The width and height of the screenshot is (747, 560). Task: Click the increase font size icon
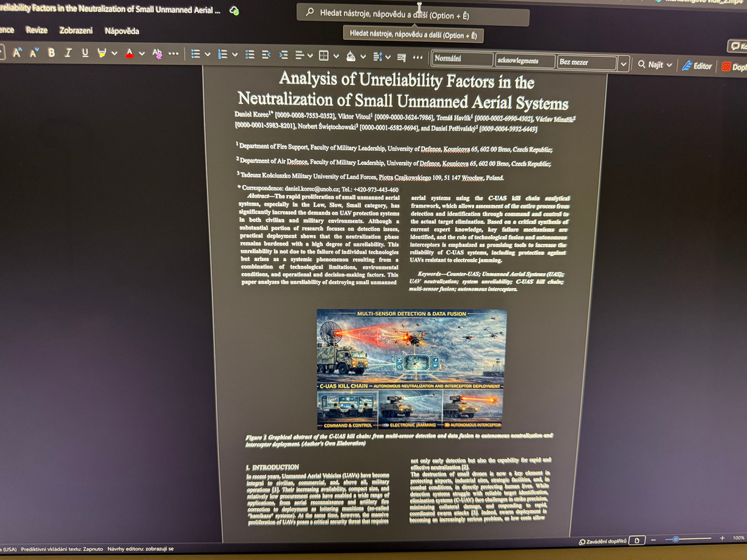pyautogui.click(x=18, y=53)
